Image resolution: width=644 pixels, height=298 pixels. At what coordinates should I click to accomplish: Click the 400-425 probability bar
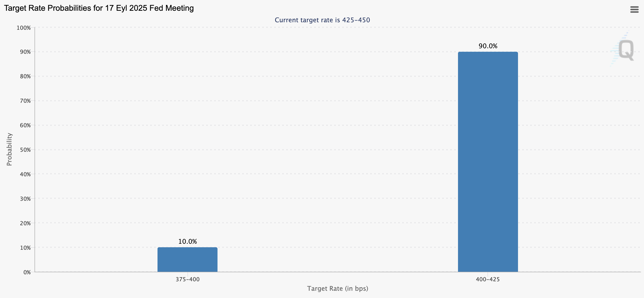click(x=488, y=161)
